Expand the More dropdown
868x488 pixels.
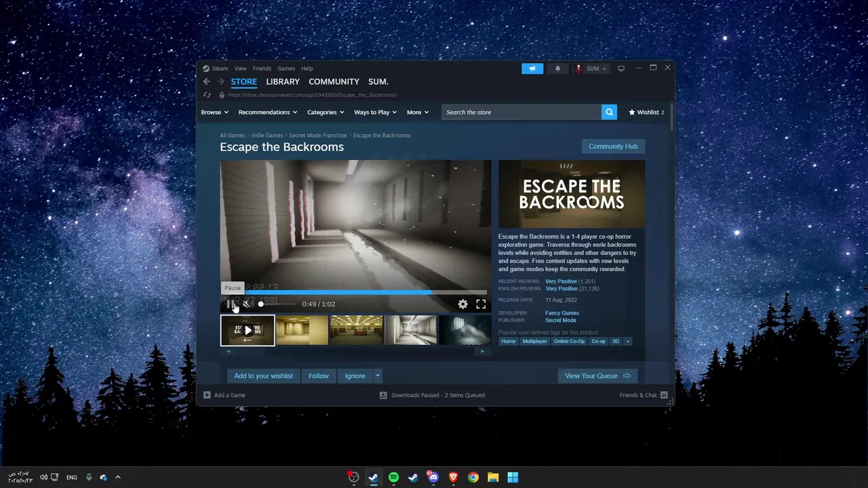click(x=418, y=112)
